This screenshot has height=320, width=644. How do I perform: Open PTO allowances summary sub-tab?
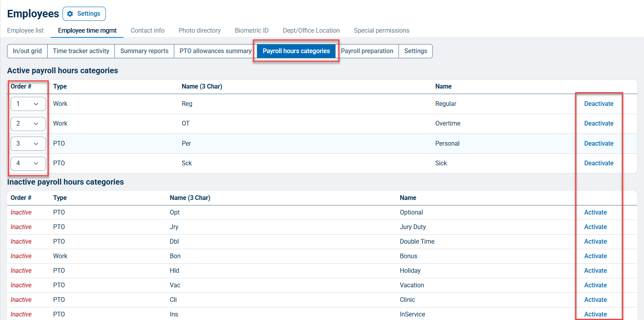[216, 51]
